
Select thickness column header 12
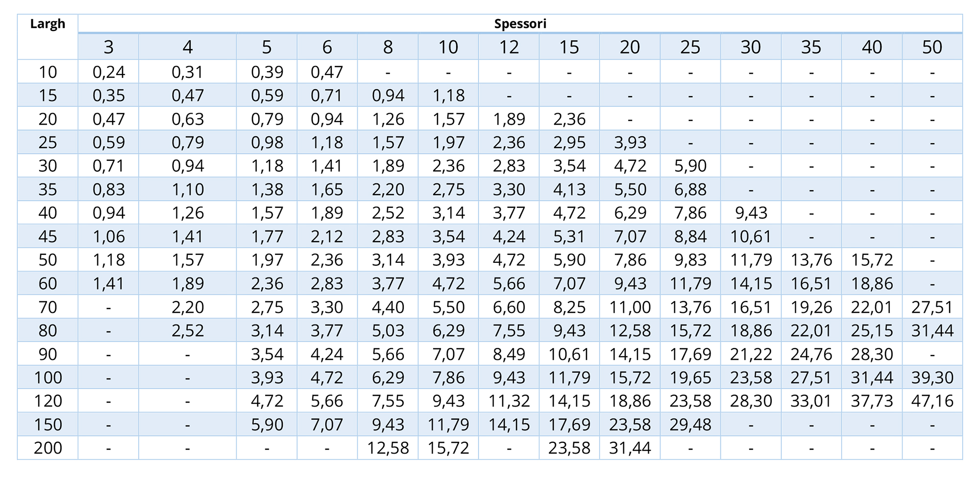[509, 47]
